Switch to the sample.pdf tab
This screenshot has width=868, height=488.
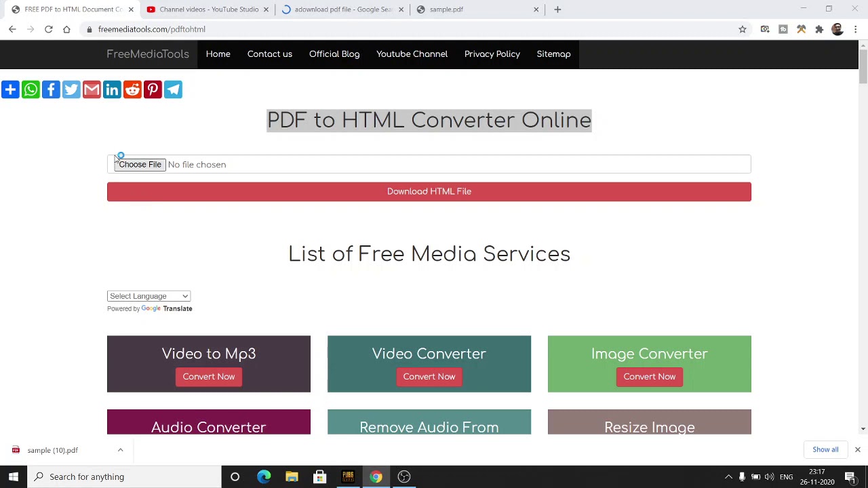tap(475, 9)
